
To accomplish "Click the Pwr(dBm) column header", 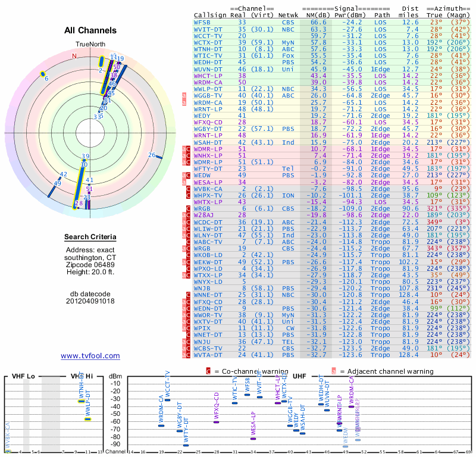I will [x=350, y=15].
